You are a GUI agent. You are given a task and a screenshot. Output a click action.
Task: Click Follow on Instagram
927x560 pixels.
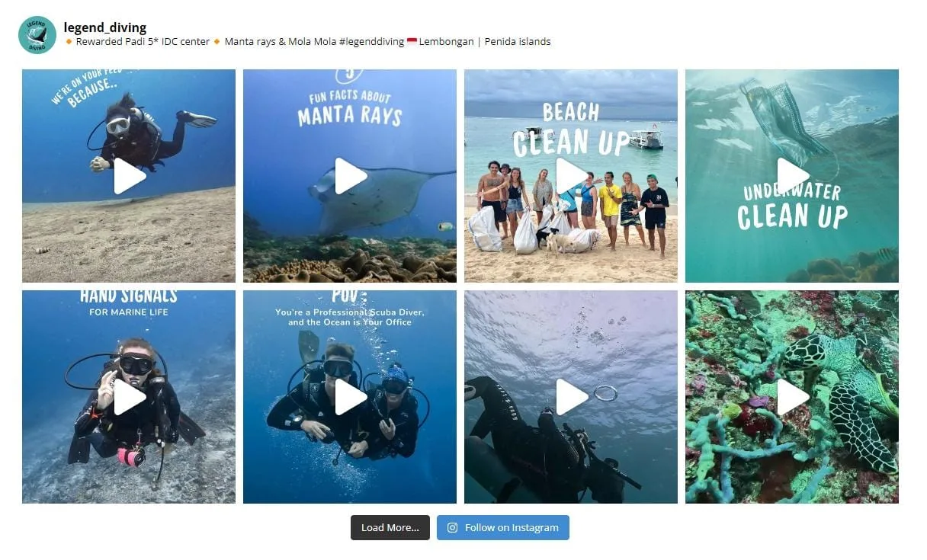pos(503,527)
